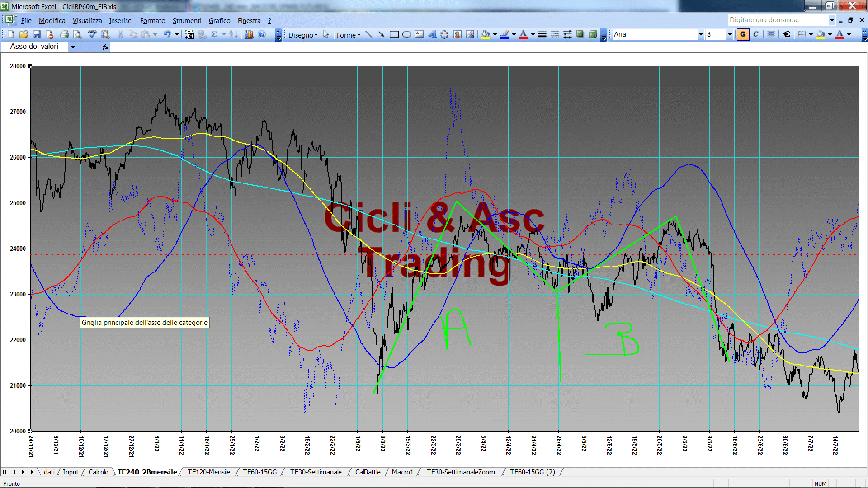
Task: Click the fx Insert Function button
Action: tap(105, 47)
